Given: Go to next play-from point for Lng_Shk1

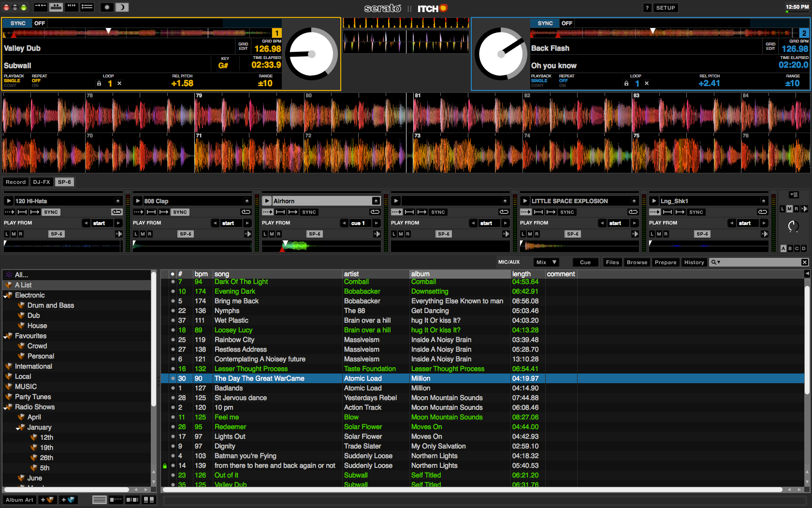Looking at the screenshot, I should click(764, 223).
